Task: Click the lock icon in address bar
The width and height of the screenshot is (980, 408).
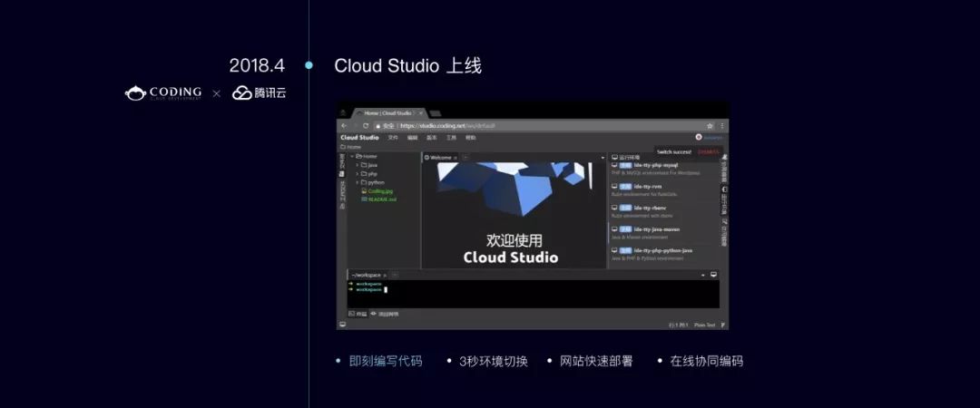Action: 378,126
